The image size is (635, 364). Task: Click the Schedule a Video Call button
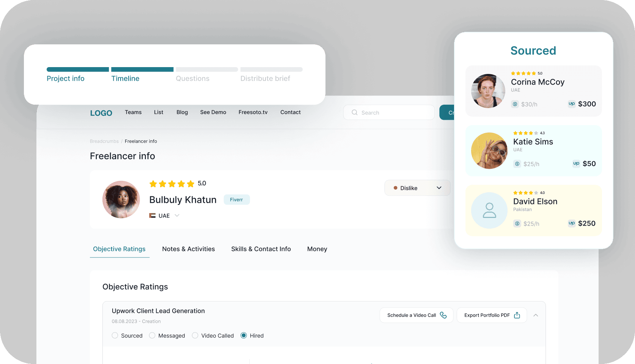pos(417,315)
